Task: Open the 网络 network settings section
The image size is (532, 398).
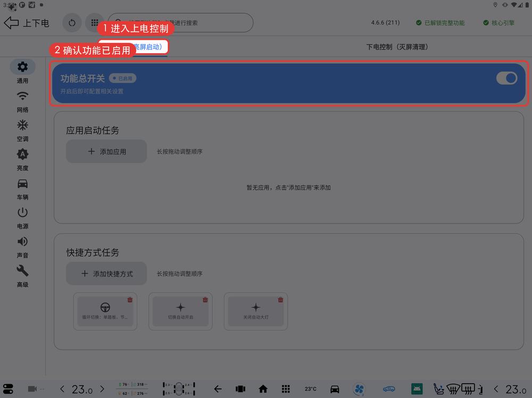Action: pyautogui.click(x=22, y=101)
